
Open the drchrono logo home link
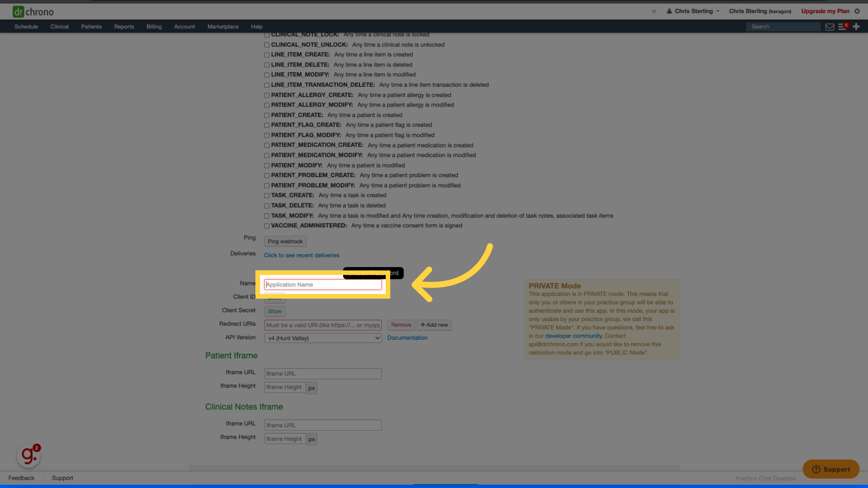point(33,11)
